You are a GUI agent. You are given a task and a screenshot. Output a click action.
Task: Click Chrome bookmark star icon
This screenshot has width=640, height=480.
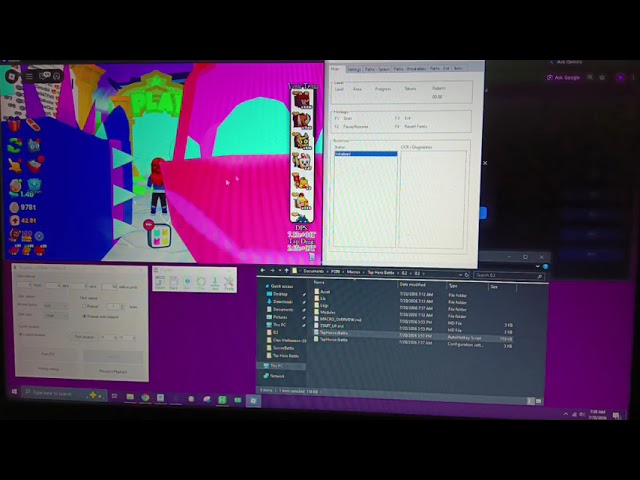pyautogui.click(x=602, y=77)
